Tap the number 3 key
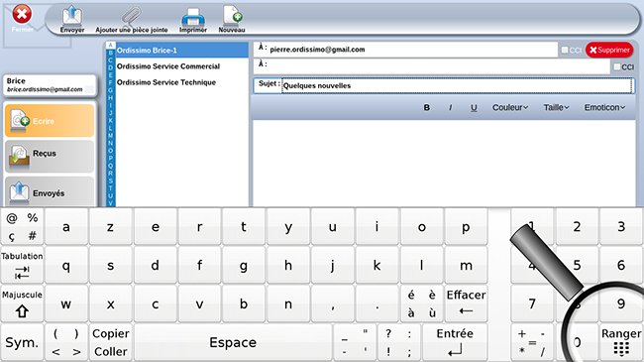The image size is (644, 362). coord(621,227)
